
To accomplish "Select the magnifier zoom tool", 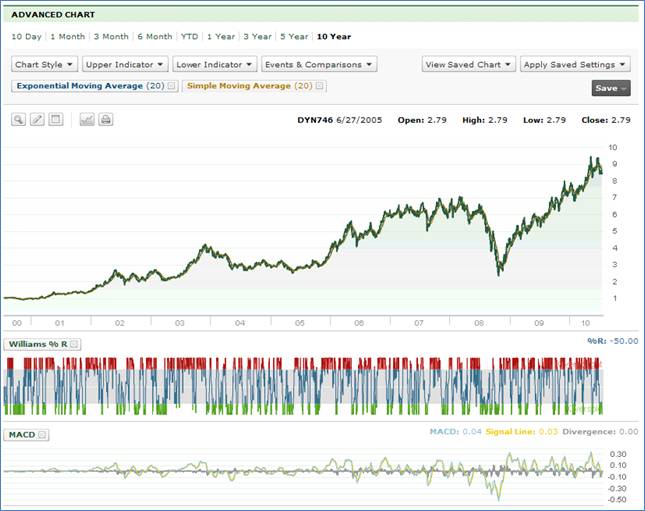I will coord(19,120).
